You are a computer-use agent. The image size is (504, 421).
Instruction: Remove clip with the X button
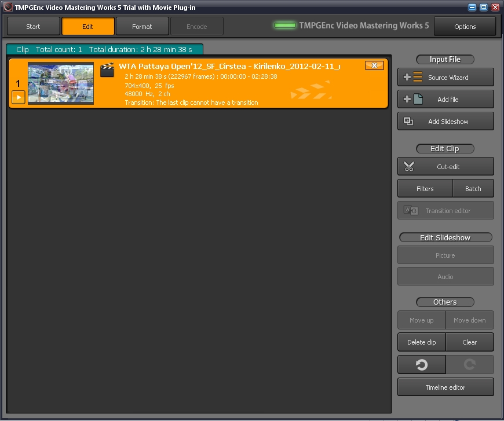374,65
